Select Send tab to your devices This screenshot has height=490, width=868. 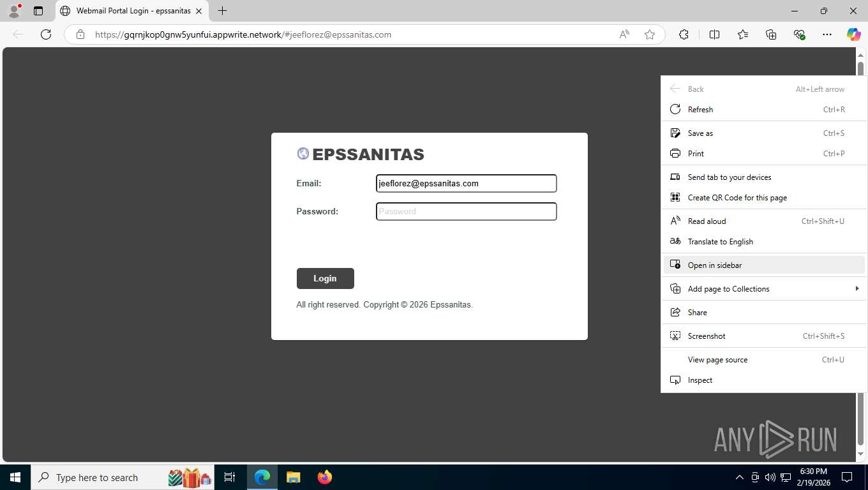coord(764,177)
